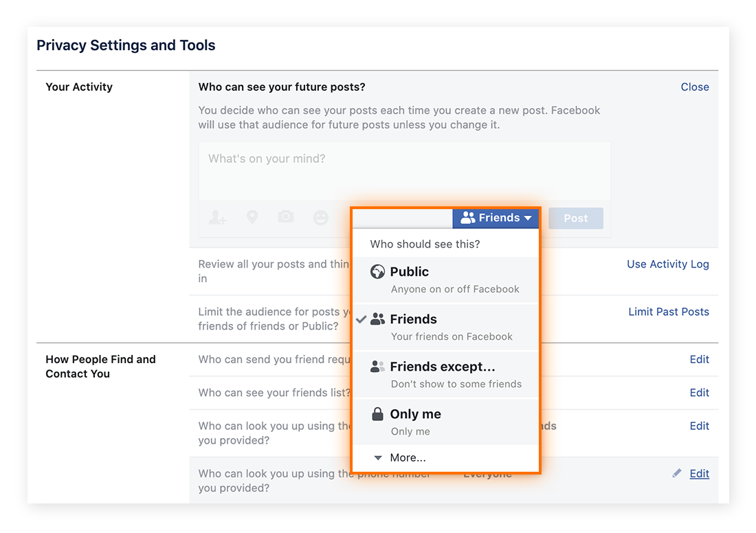Click 'Your Activity' section label
Screen dimensions: 756x533
(79, 87)
